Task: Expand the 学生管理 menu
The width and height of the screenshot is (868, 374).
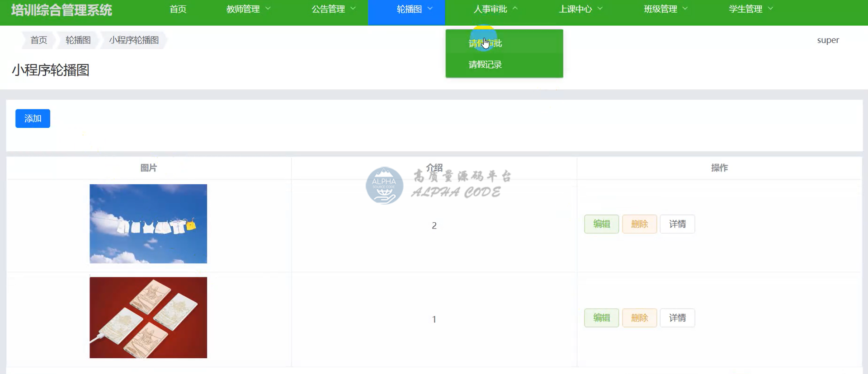Action: [750, 9]
